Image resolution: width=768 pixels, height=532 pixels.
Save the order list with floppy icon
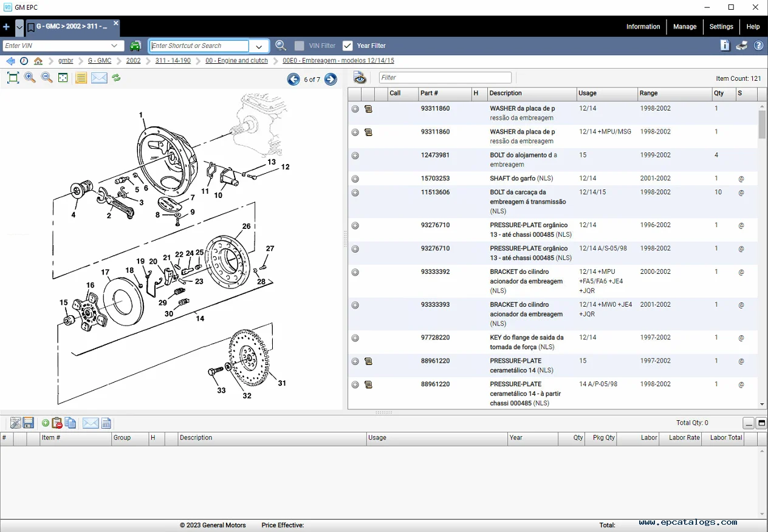click(29, 423)
